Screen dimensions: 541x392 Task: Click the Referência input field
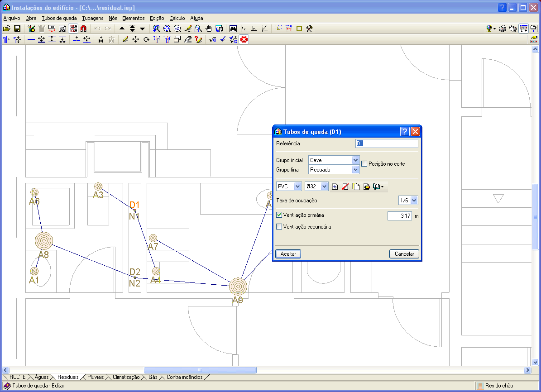tap(387, 143)
